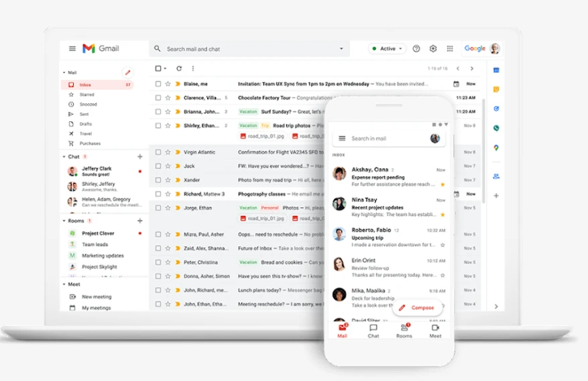Star the Roberto, Fabio message on the phone
Viewport: 588px width, 381px height.
[443, 245]
